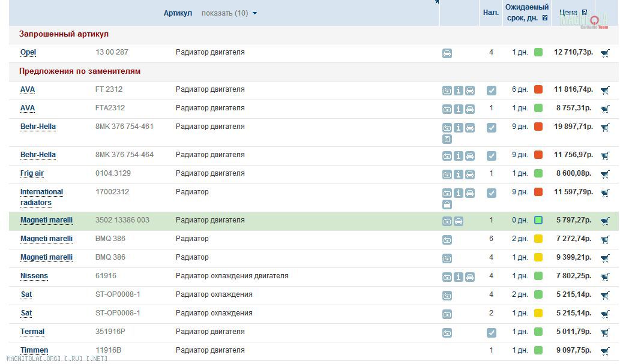Add International radiators 17002312 to cart
The height and width of the screenshot is (364, 620).
click(605, 192)
